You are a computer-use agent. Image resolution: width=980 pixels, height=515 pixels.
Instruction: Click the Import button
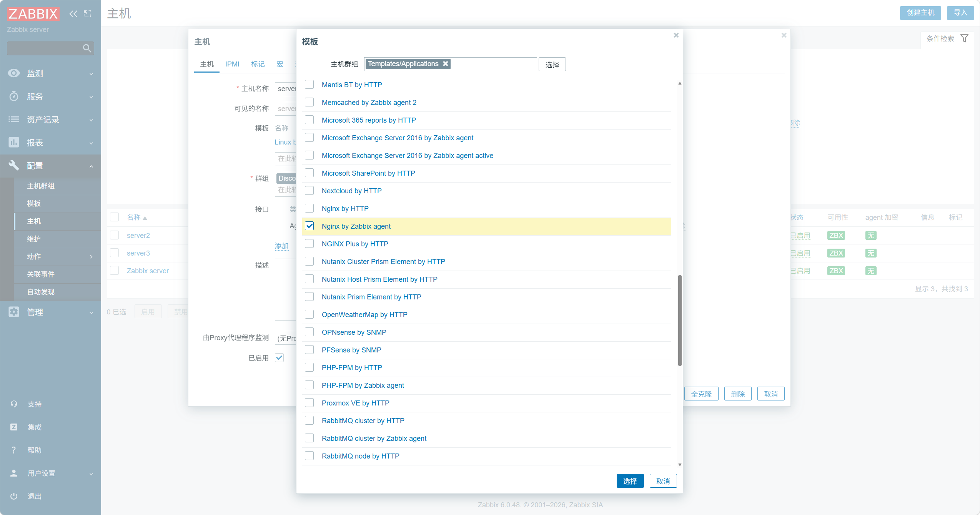[960, 13]
